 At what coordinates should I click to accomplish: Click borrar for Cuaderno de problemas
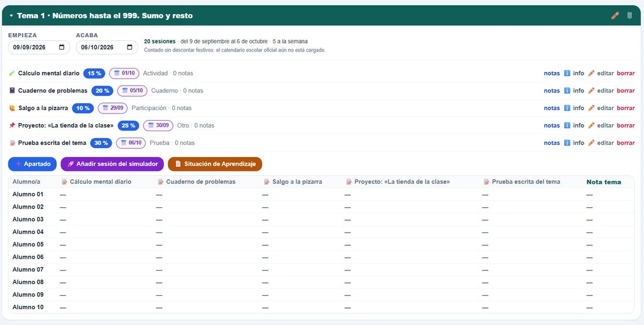click(x=625, y=91)
